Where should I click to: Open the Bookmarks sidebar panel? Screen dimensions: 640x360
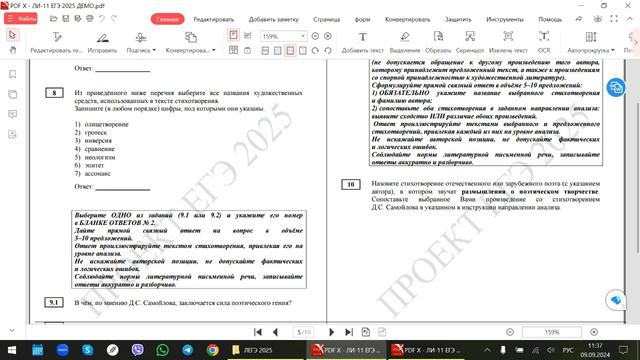13,74
